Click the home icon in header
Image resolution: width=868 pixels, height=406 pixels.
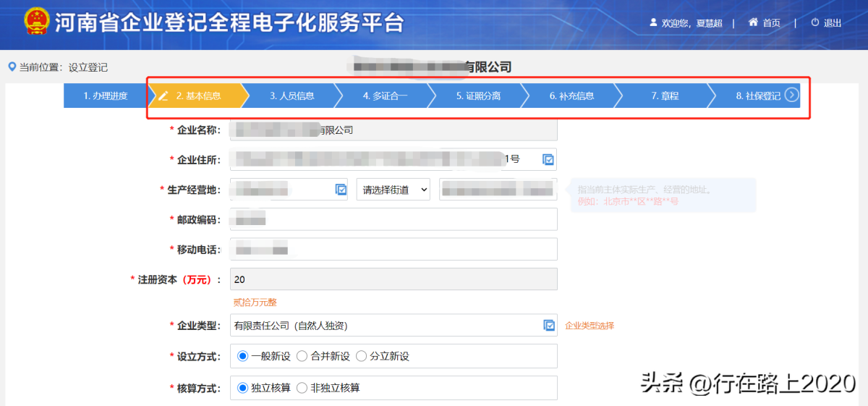pos(753,22)
